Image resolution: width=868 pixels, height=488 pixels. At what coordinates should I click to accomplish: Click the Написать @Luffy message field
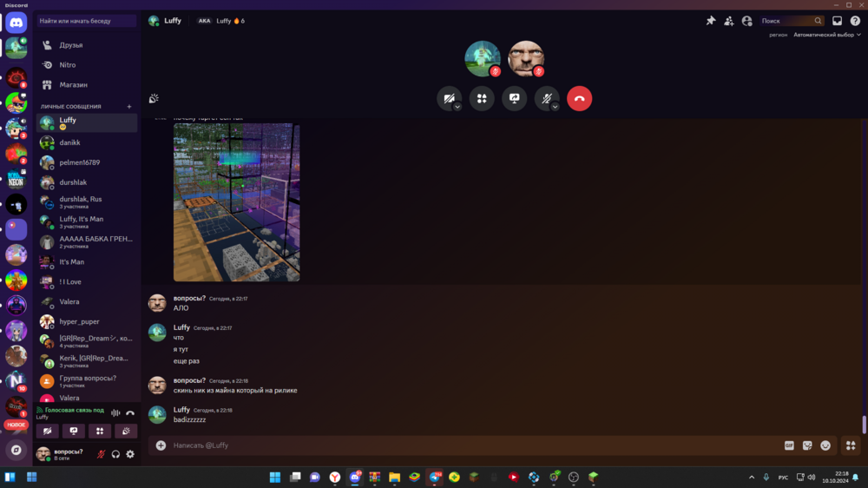(473, 445)
